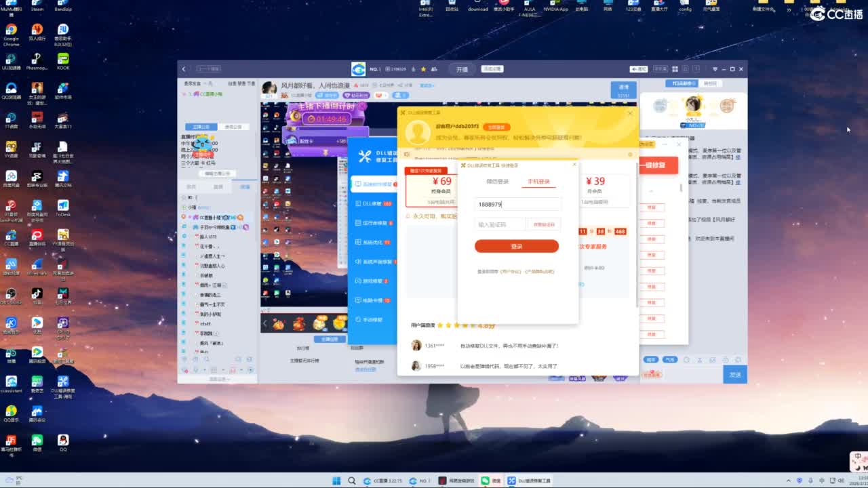Image resolution: width=868 pixels, height=488 pixels.
Task: Click the favorite star in CC title bar
Action: click(x=423, y=69)
